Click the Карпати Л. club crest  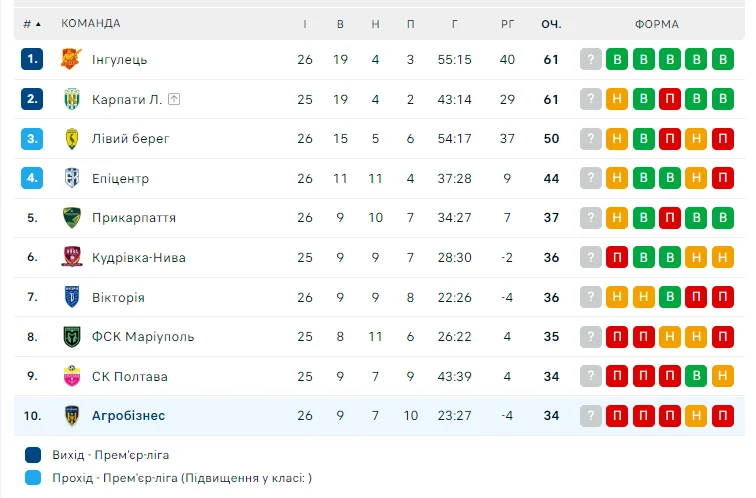click(x=71, y=99)
